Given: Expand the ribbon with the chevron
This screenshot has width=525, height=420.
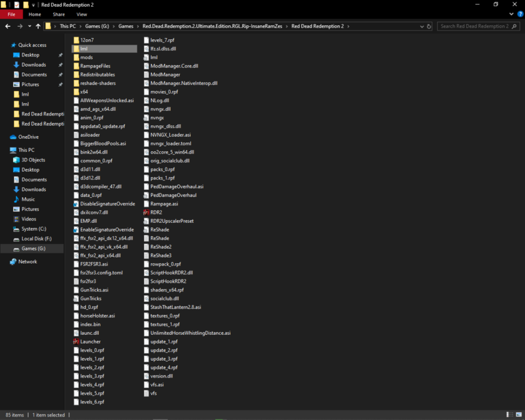Looking at the screenshot, I should point(512,14).
